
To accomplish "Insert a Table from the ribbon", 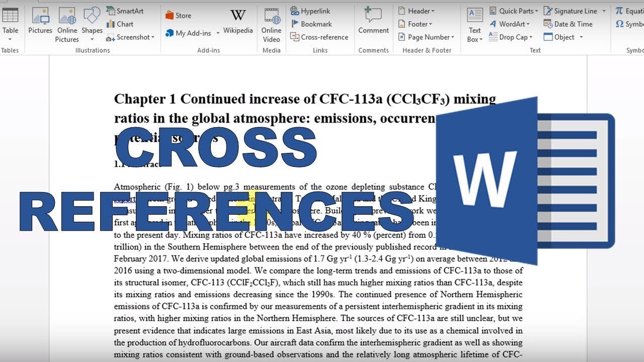I will [10, 23].
